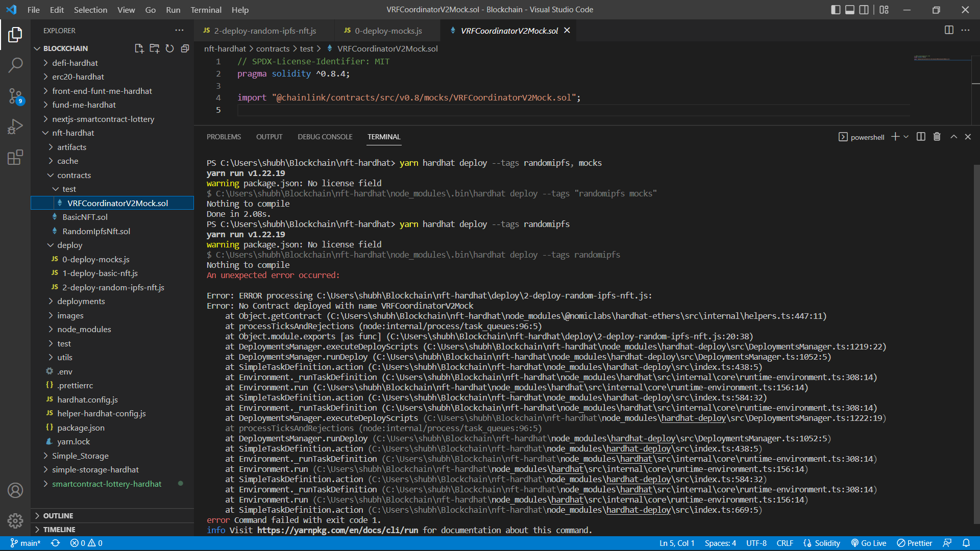Click Go Live in status bar
Viewport: 980px width, 551px height.
869,543
